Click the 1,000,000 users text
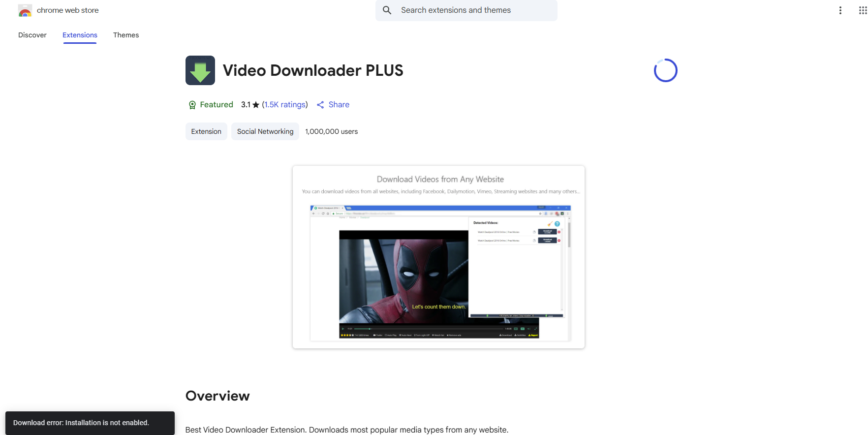Screen dimensions: 868x435 pyautogui.click(x=332, y=131)
